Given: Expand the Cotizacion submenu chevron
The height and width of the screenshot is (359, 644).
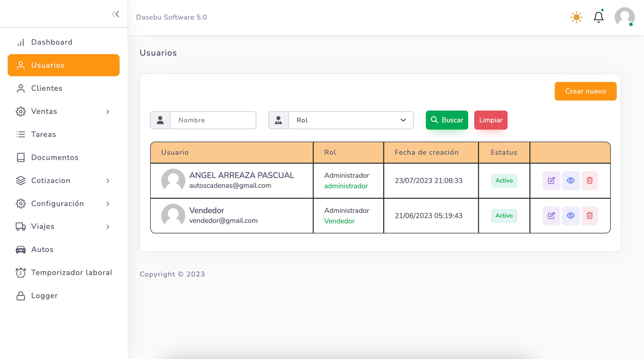Looking at the screenshot, I should [108, 181].
